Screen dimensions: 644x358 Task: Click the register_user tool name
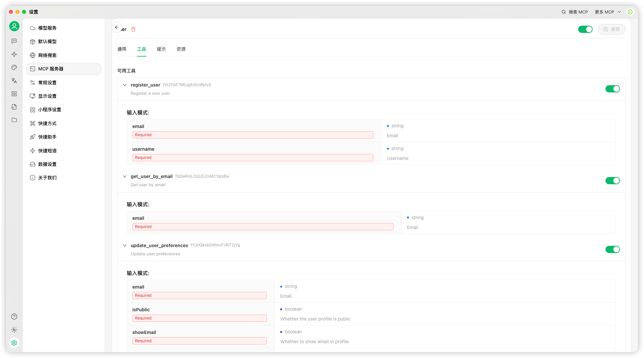coord(146,85)
